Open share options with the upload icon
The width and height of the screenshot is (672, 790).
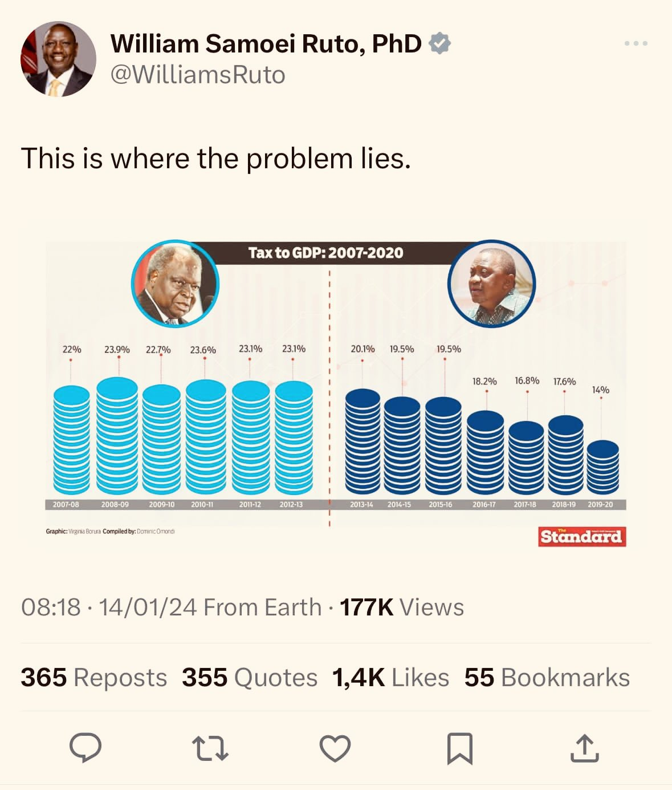tap(585, 748)
